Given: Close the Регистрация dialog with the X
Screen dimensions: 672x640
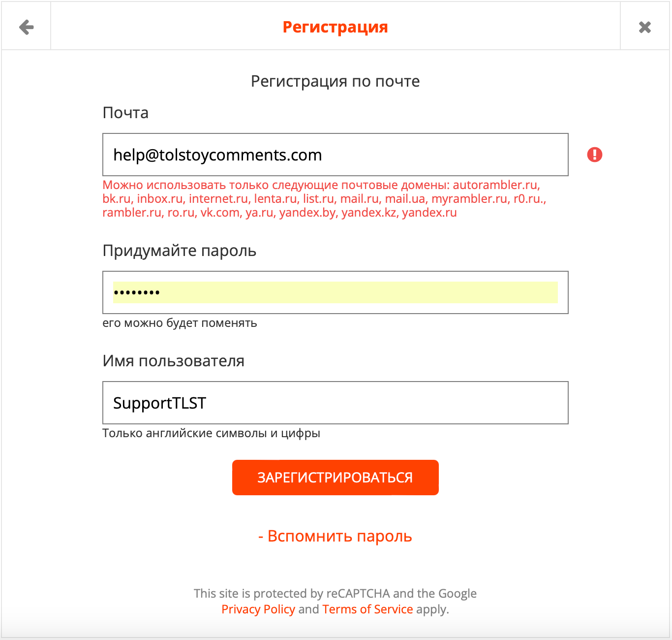Looking at the screenshot, I should 645,27.
